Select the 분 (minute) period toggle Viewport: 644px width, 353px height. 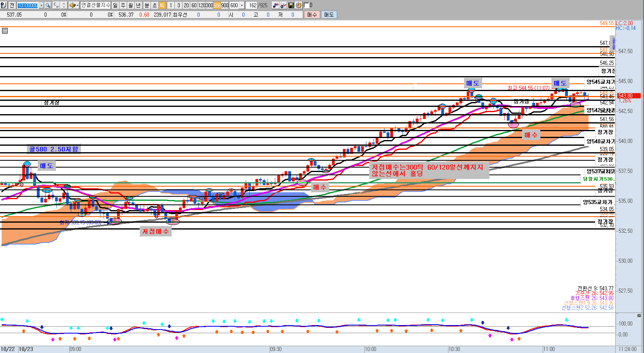coord(147,5)
